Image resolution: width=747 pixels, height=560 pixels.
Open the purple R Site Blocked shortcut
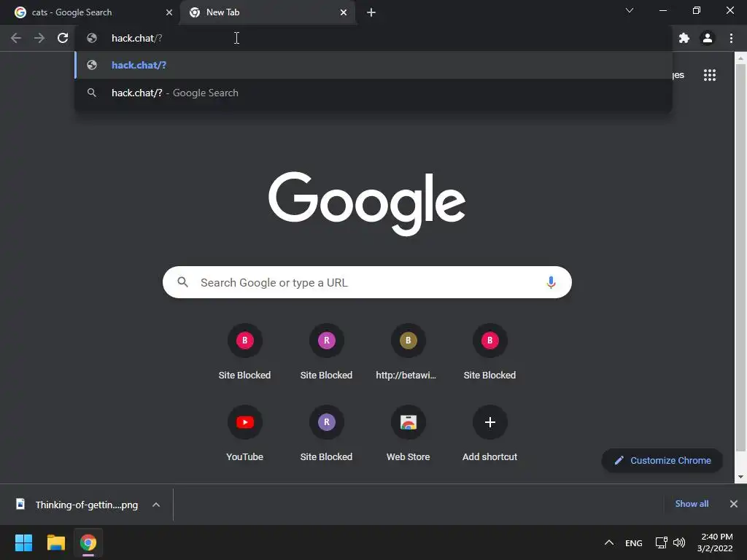coord(326,433)
